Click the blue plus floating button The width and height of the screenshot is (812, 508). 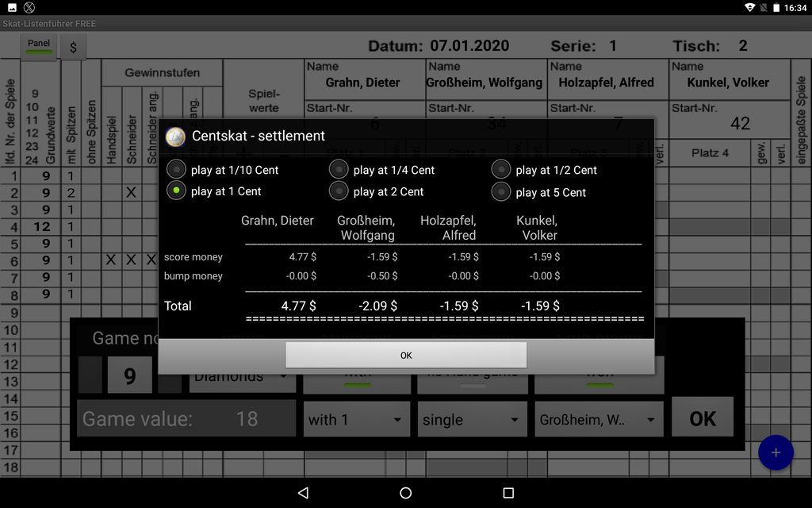pos(776,452)
